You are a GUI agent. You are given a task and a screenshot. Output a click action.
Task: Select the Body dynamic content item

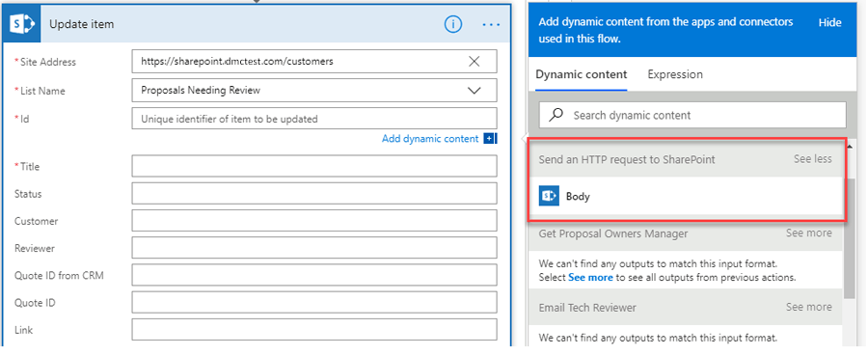pos(686,196)
